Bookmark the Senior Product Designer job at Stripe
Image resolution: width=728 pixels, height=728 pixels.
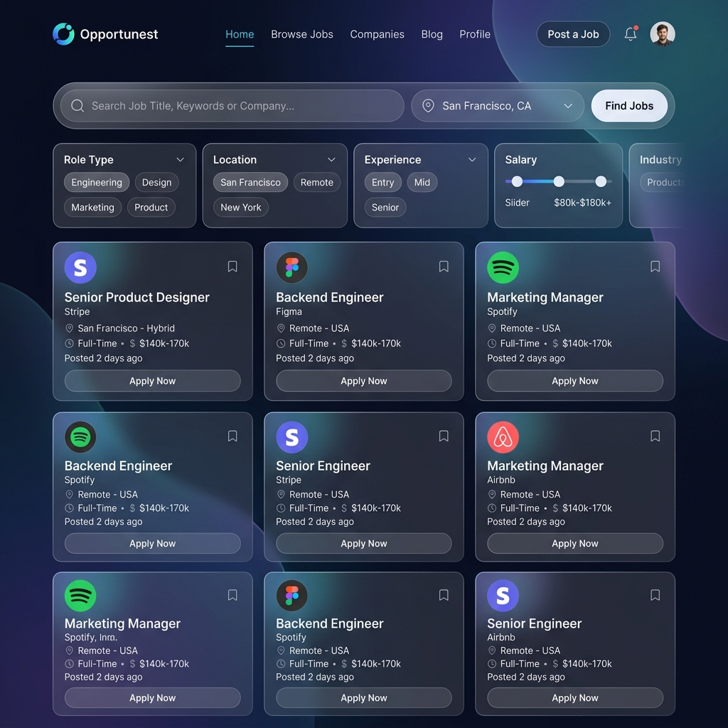tap(232, 267)
